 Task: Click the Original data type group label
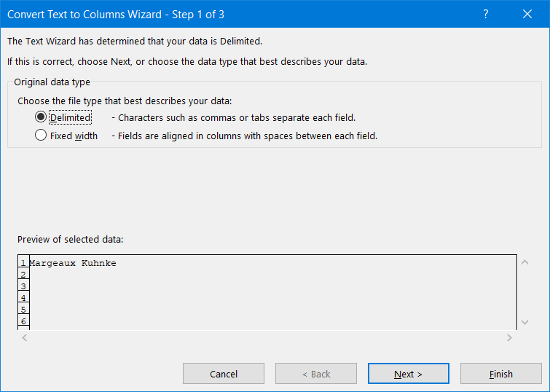tap(52, 82)
